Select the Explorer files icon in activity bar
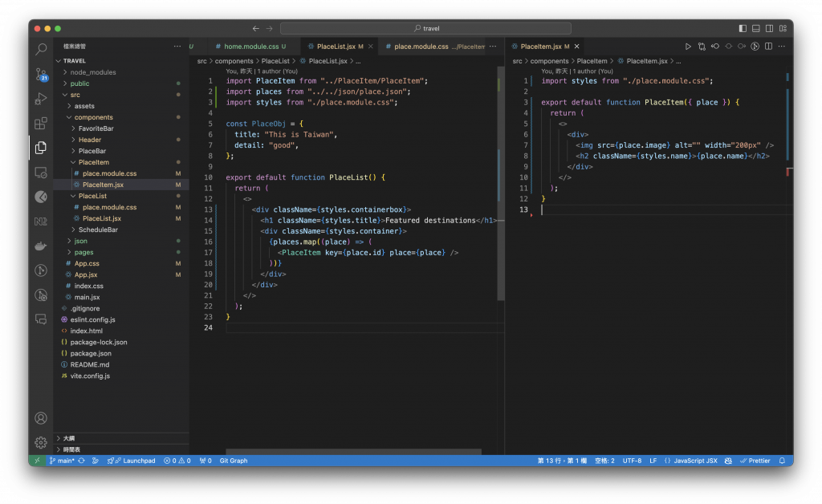This screenshot has width=822, height=504. pos(41,148)
